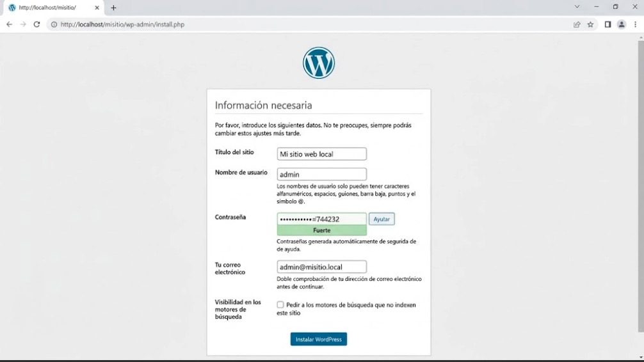Click the Ayutar button beside password
Viewport: 644px width, 362px height.
[382, 219]
